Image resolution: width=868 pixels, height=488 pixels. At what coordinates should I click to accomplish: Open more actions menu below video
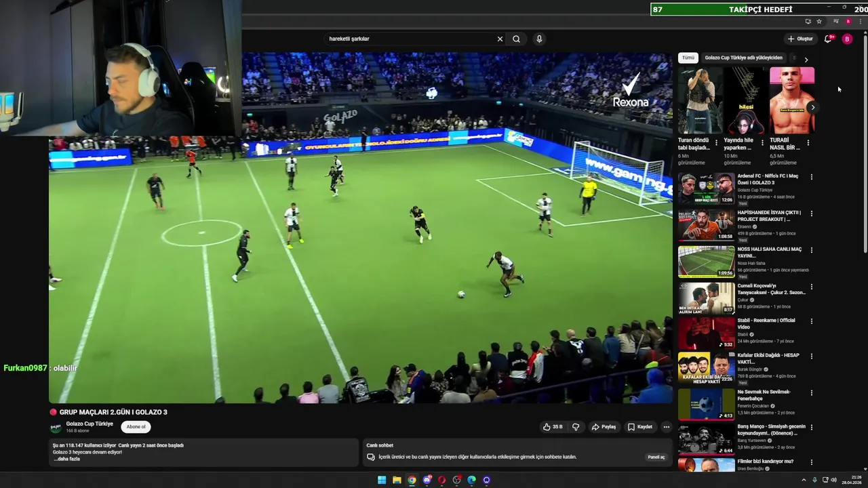[666, 427]
